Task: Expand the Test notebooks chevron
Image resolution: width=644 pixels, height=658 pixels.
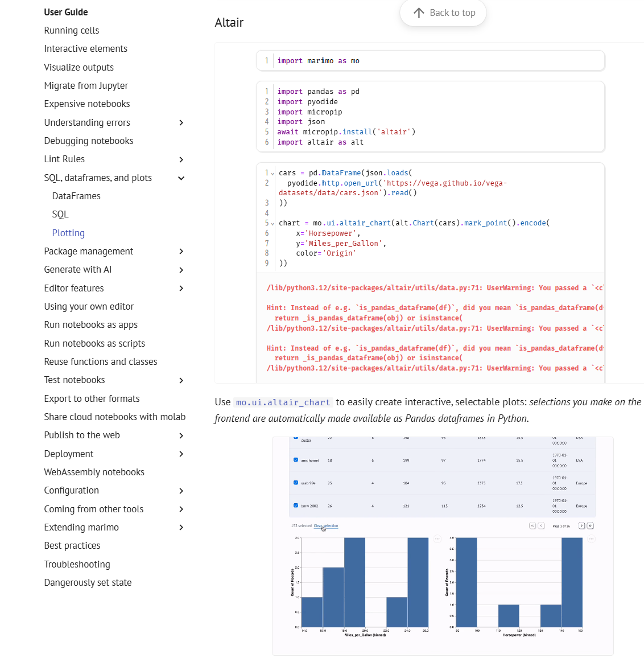Action: pos(181,380)
